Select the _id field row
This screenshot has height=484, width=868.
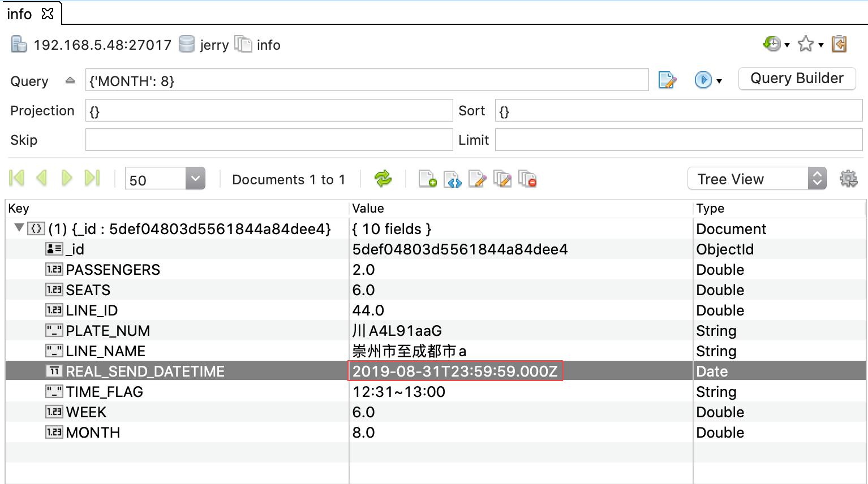(x=436, y=249)
